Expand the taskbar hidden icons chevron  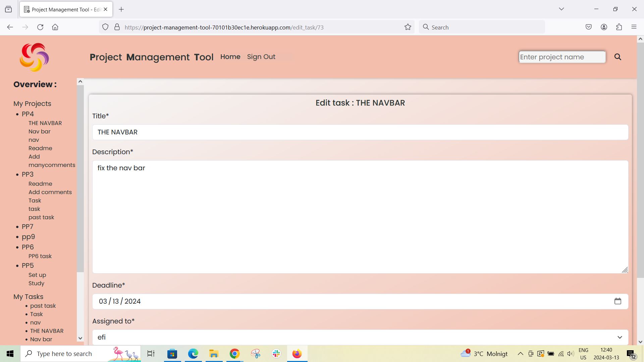click(x=520, y=353)
